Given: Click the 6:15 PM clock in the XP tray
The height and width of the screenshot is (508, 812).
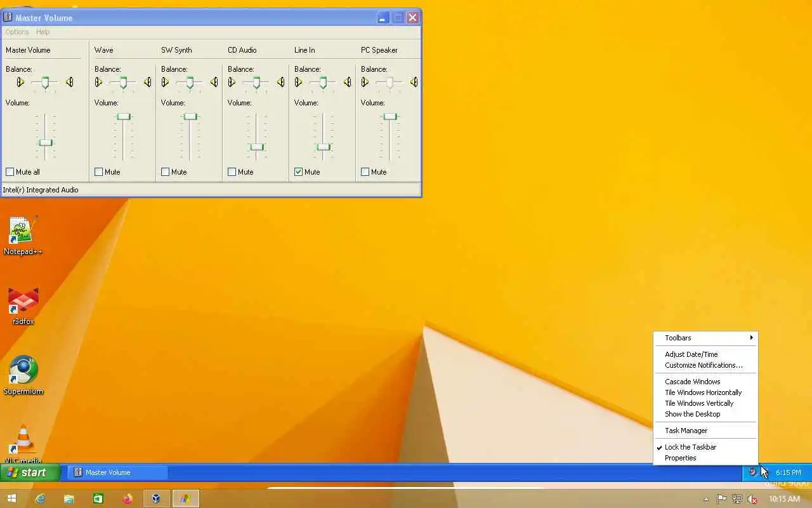Looking at the screenshot, I should pos(788,472).
